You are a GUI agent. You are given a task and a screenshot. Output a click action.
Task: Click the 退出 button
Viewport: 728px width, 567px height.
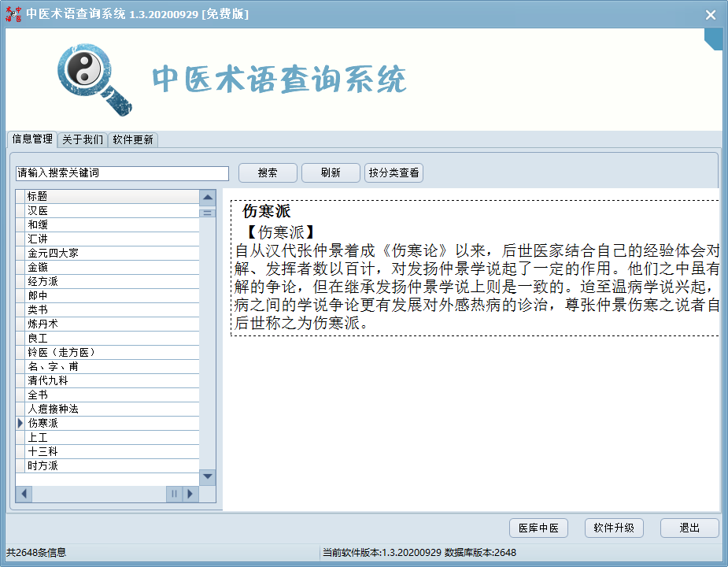(689, 528)
